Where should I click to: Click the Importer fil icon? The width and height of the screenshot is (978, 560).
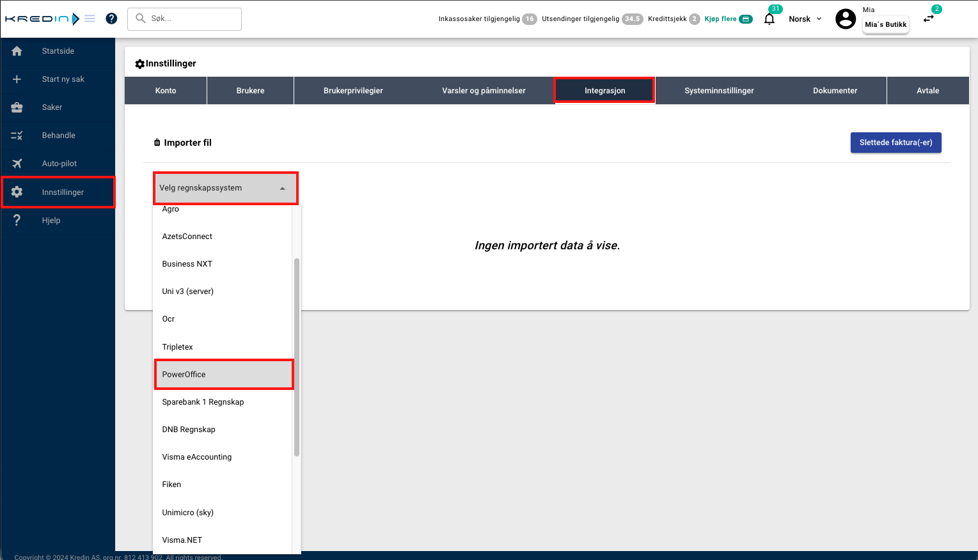pyautogui.click(x=157, y=143)
